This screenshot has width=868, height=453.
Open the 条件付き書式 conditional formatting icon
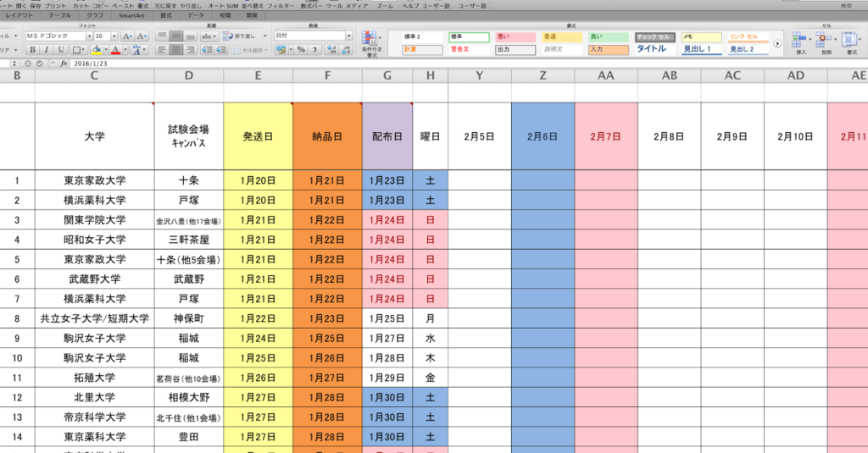(x=371, y=44)
